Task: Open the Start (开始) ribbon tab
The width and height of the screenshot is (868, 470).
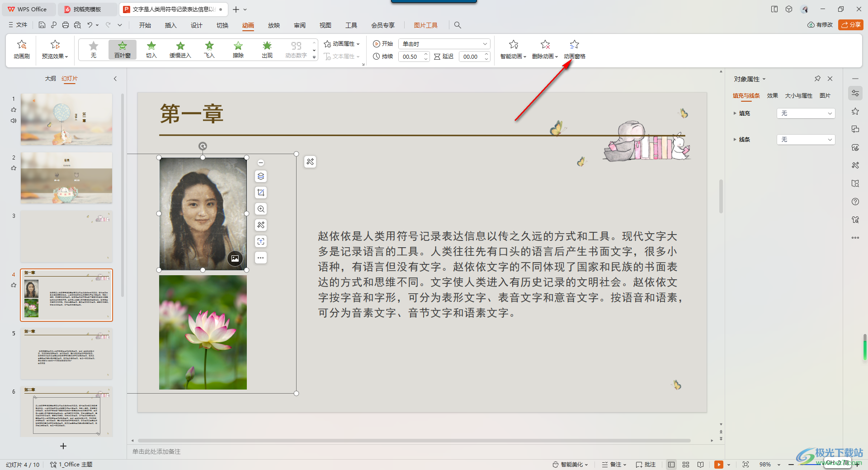Action: click(145, 25)
